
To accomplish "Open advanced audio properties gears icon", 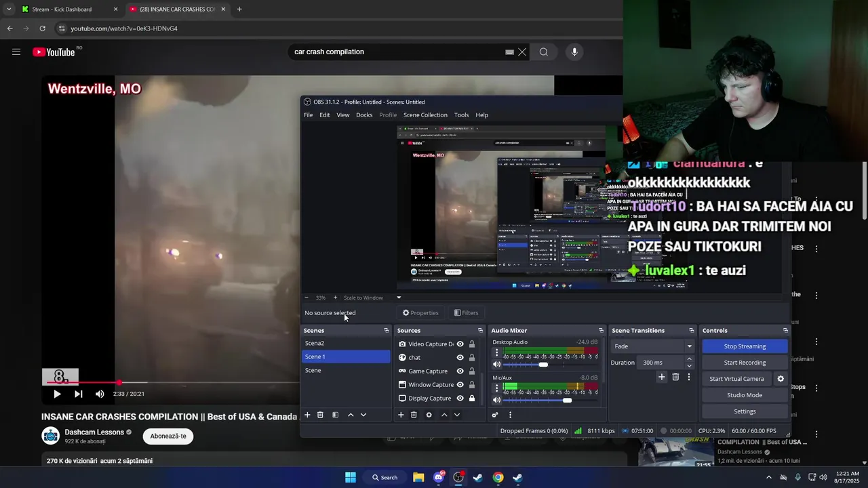I will [x=495, y=415].
